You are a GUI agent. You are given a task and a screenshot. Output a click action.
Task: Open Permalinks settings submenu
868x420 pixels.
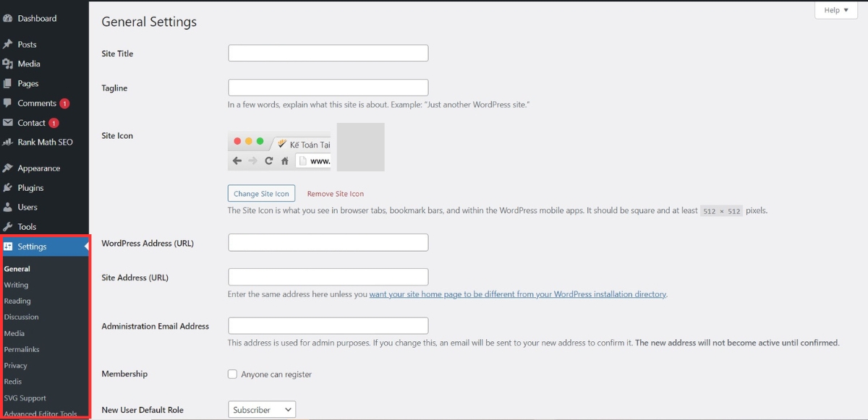tap(22, 349)
